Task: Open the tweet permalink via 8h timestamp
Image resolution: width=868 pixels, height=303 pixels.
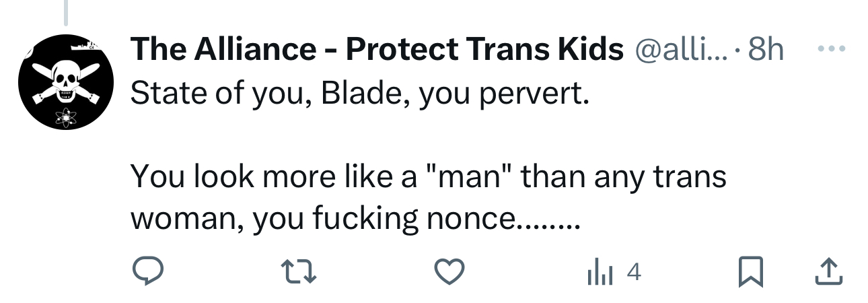Action: pos(766,49)
